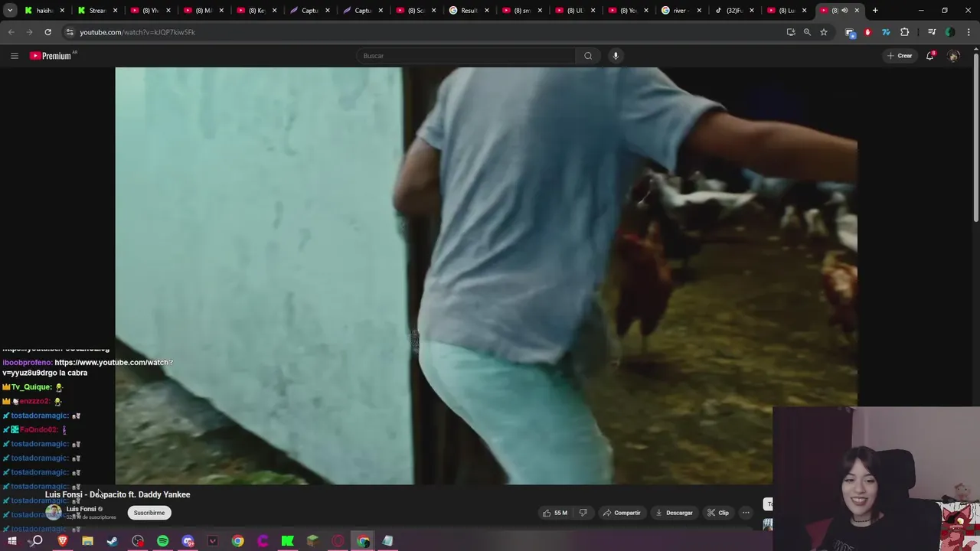This screenshot has width=980, height=551.
Task: Dislike the Despacito video
Action: point(583,513)
